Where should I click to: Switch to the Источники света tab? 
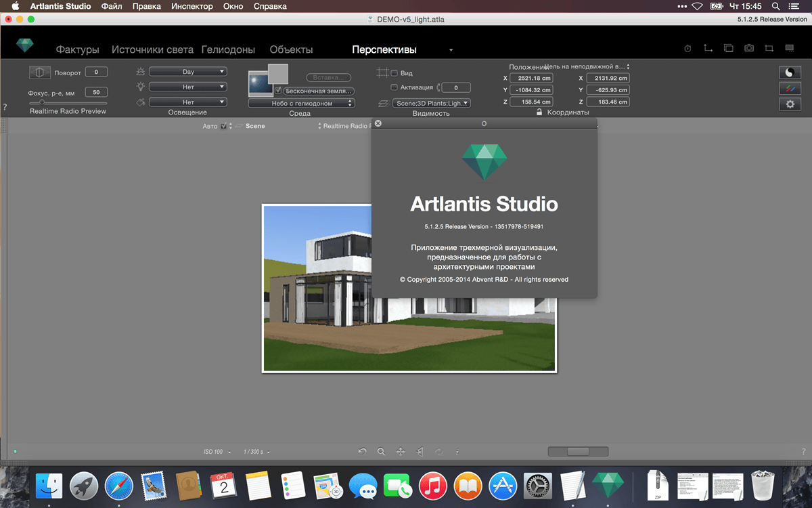pos(152,49)
